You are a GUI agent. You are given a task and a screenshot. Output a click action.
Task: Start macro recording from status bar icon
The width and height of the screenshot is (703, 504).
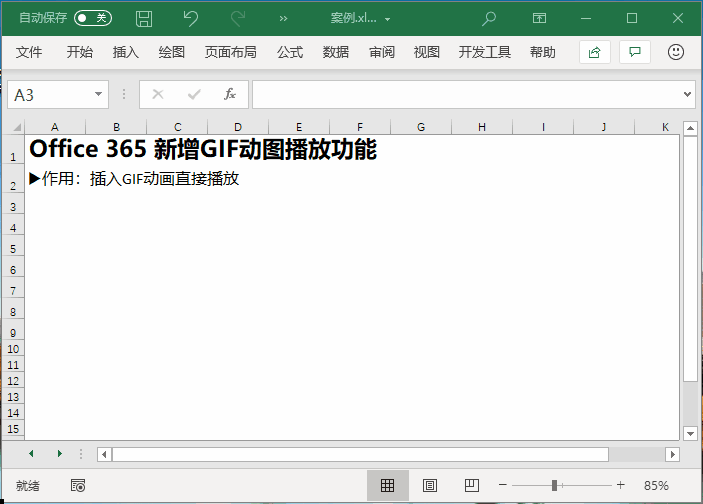coord(78,485)
